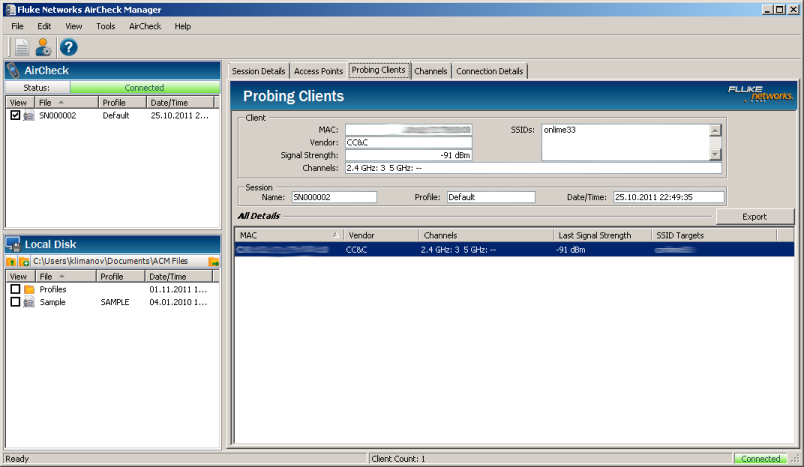Click the Export button
Screen dimensions: 804x467
[x=754, y=217]
